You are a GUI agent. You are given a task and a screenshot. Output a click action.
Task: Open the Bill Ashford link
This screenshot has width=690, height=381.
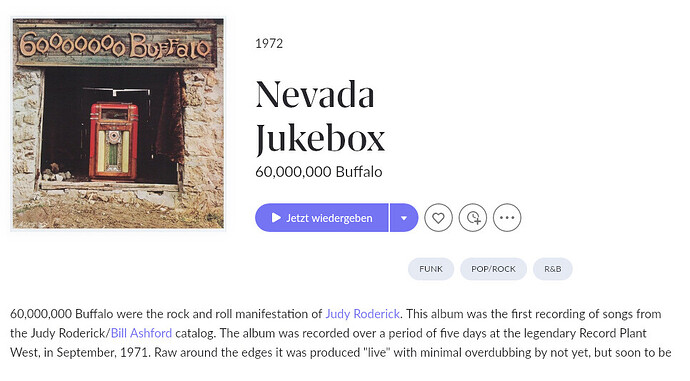click(x=141, y=333)
